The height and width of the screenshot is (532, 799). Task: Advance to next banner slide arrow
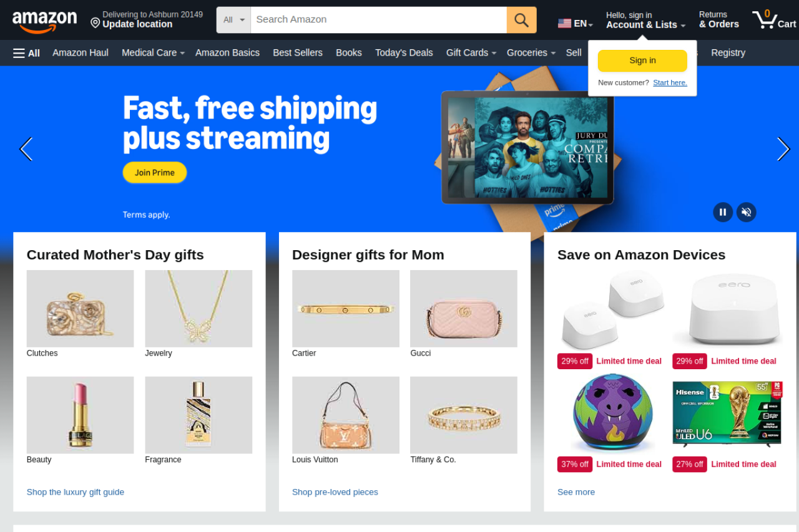pyautogui.click(x=783, y=149)
